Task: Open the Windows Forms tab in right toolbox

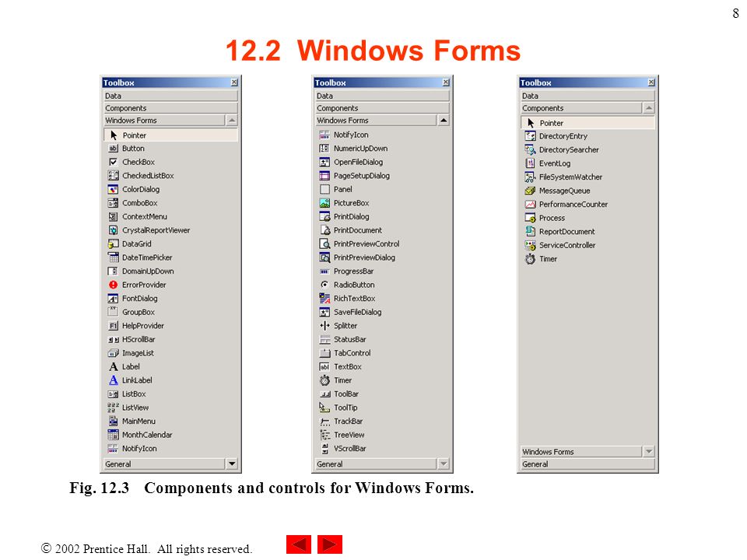Action: 581,451
